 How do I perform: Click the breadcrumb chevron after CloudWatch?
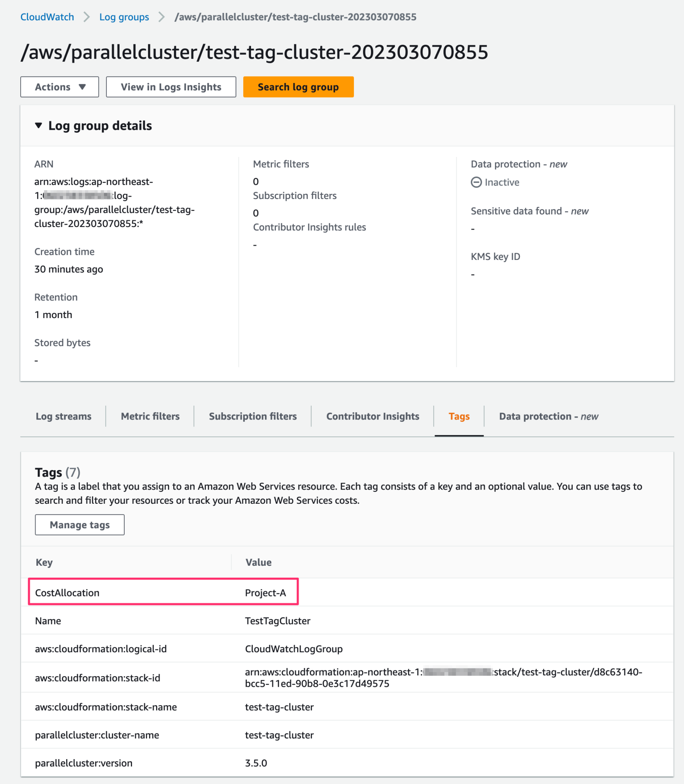[x=87, y=17]
